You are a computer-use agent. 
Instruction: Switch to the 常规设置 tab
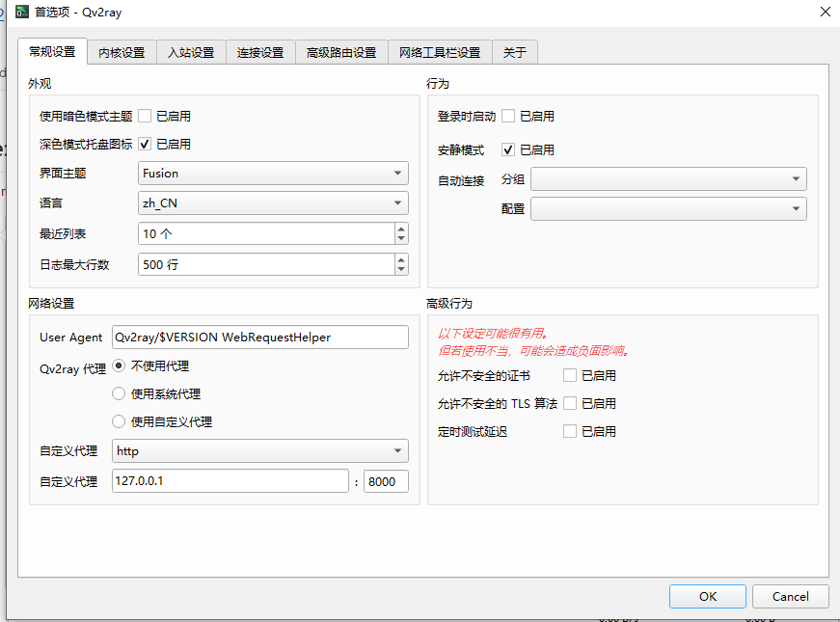click(x=52, y=51)
